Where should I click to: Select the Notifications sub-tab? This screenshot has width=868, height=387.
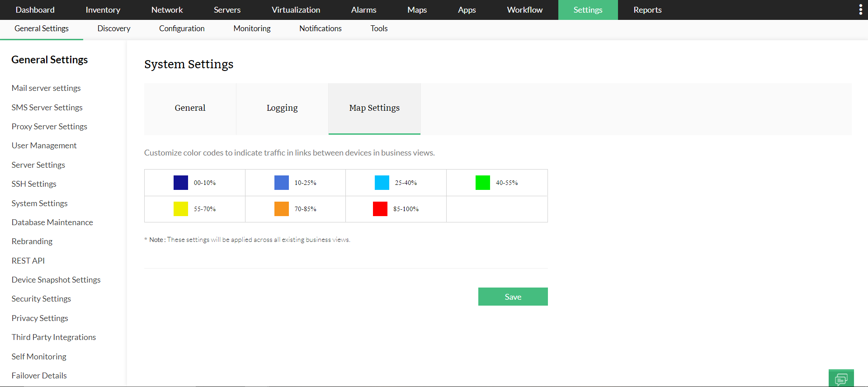[x=321, y=28]
